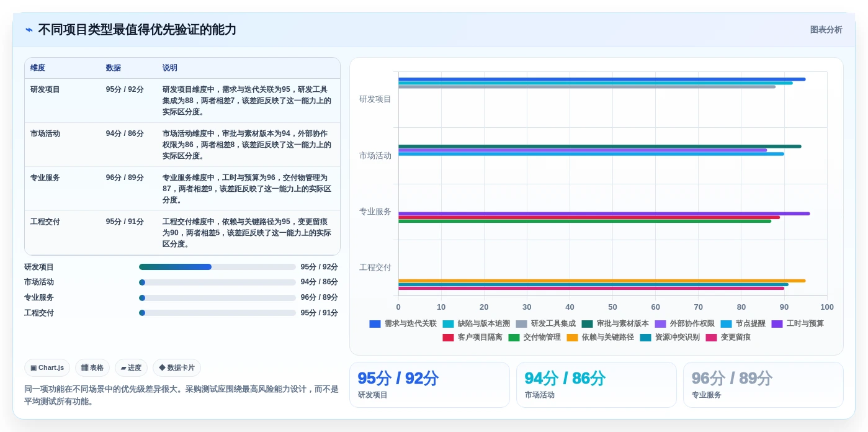Click the 市场活动 chart axis label

click(x=375, y=156)
